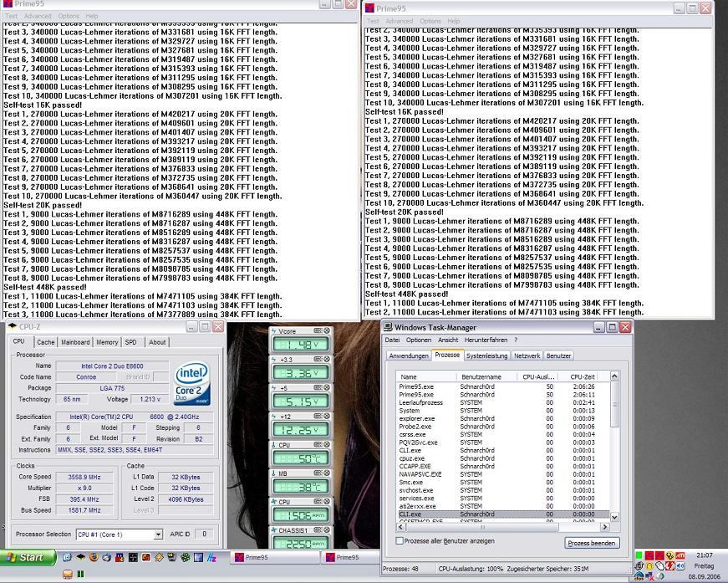Launch Thunderbird from the quick launch bar
This screenshot has height=583, width=728.
(x=107, y=557)
